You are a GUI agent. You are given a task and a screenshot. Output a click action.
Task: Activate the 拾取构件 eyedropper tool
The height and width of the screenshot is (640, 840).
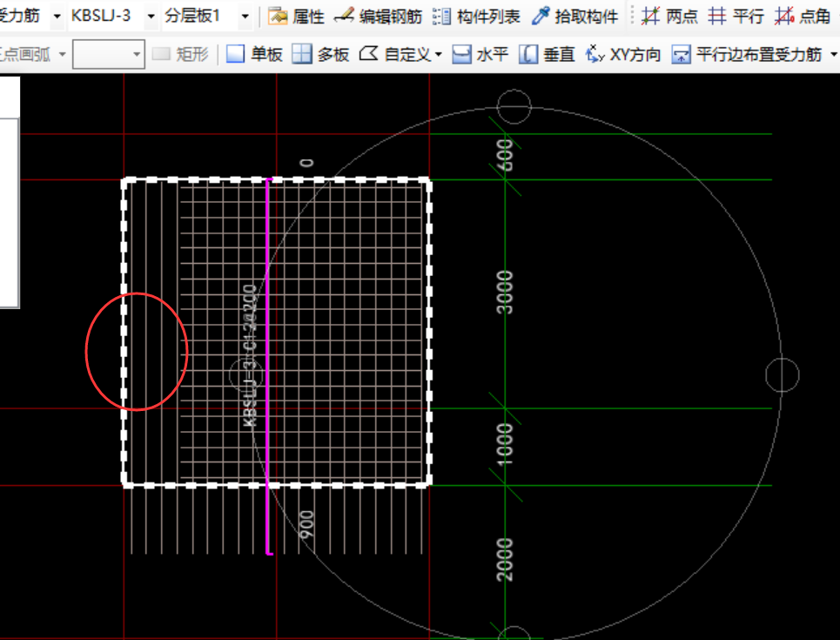coord(575,16)
